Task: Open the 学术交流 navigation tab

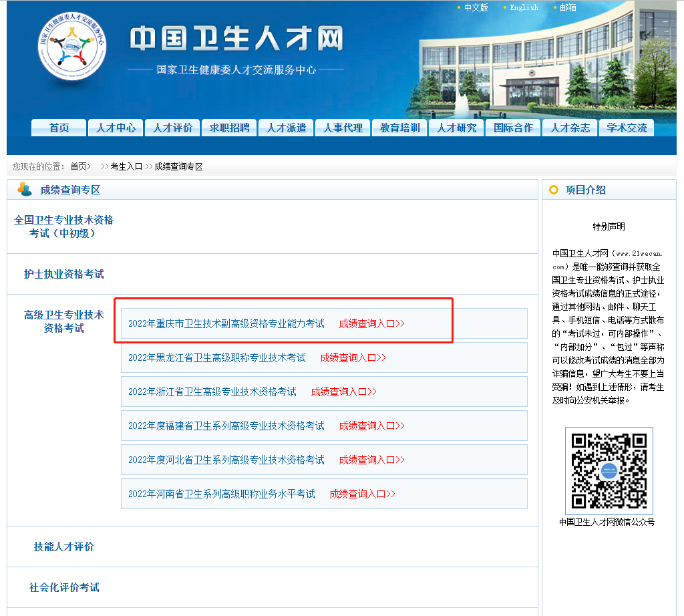Action: (627, 128)
